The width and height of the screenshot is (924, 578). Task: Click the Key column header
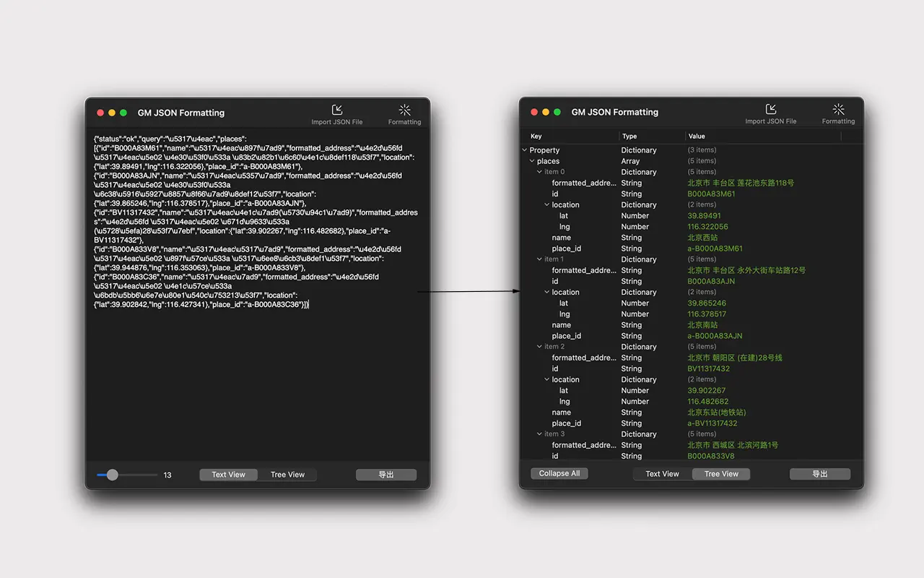coord(536,136)
